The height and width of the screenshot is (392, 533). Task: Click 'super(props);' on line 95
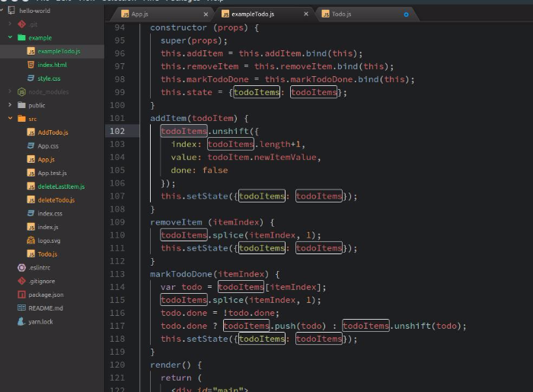coord(193,40)
